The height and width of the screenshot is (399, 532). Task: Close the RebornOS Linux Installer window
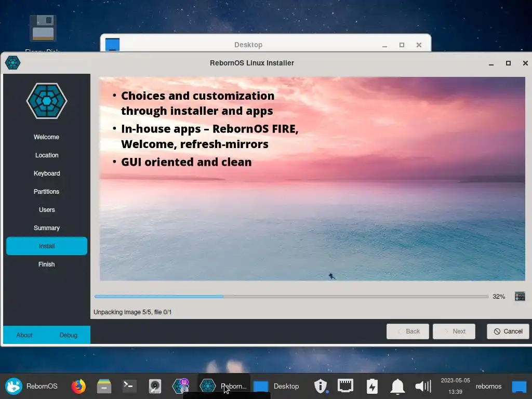[525, 63]
